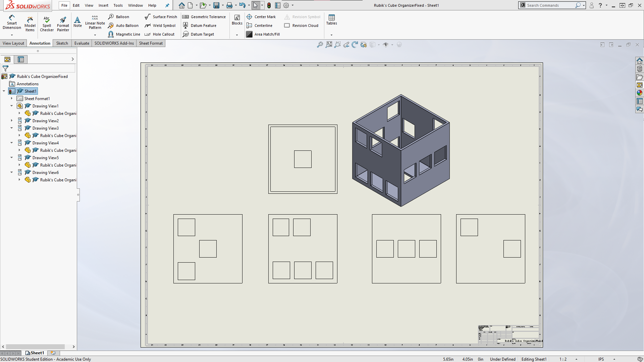The image size is (644, 362).
Task: Open the Model Items tool
Action: [x=30, y=23]
